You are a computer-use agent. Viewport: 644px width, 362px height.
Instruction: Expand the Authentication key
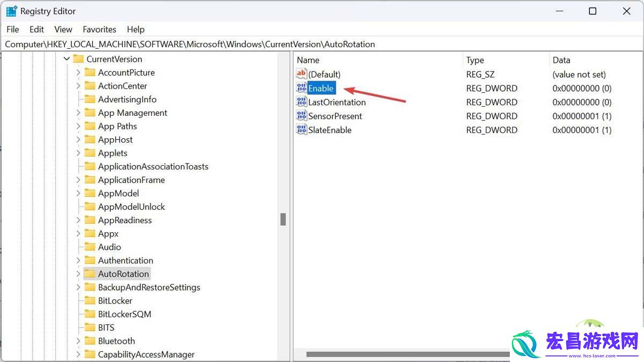point(78,260)
